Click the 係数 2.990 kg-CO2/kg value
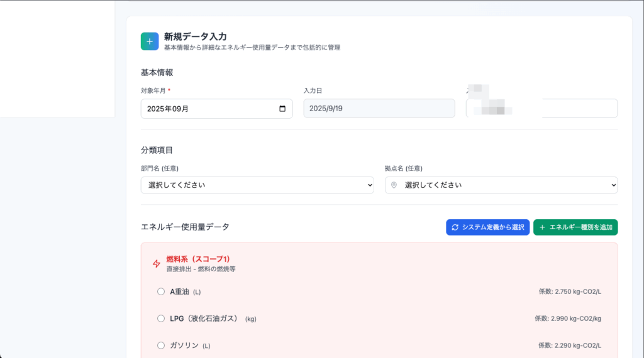Viewport: 644px width, 358px height. click(567, 318)
